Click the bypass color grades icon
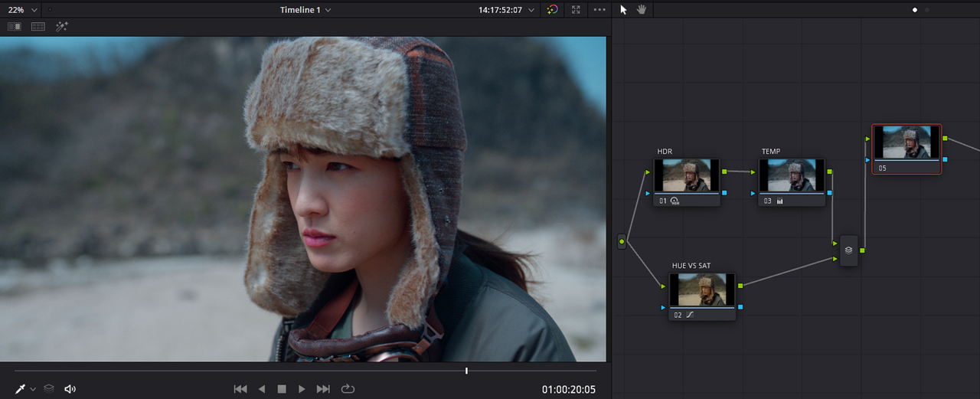This screenshot has width=980, height=399. point(553,10)
